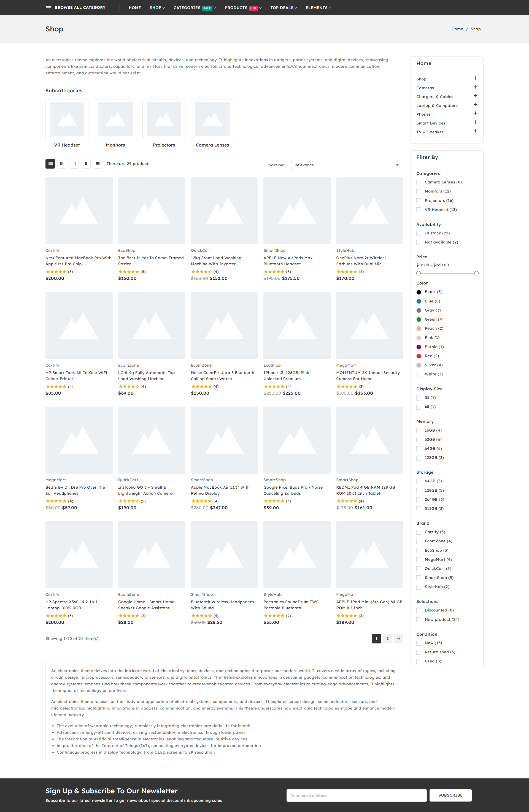The image size is (529, 812).
Task: Check the Refurbished condition filter
Action: (x=419, y=652)
